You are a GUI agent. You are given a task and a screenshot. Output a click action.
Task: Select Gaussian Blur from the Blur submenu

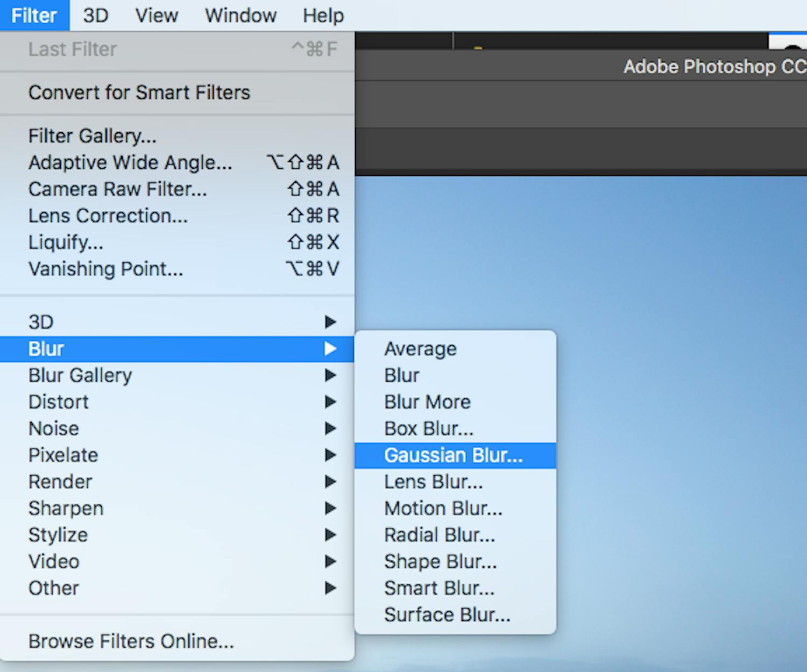(453, 455)
